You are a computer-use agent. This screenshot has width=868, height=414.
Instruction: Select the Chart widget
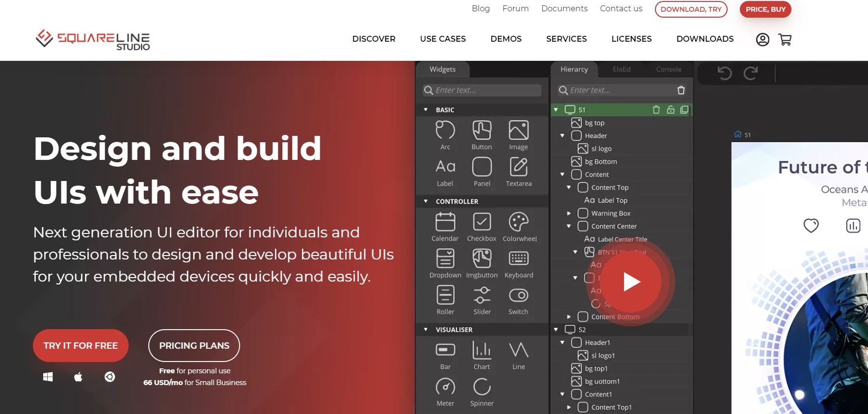pos(482,355)
